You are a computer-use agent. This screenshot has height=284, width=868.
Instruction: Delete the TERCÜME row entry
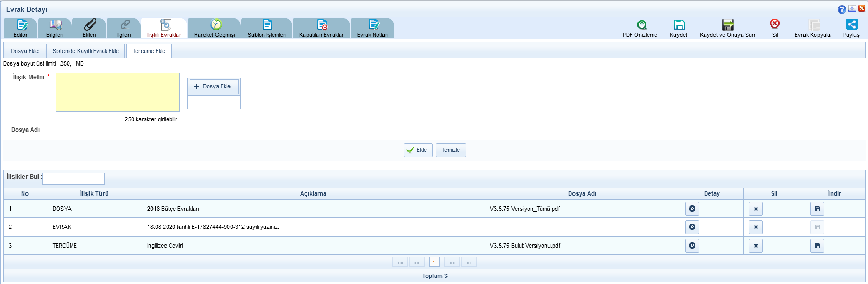click(756, 246)
